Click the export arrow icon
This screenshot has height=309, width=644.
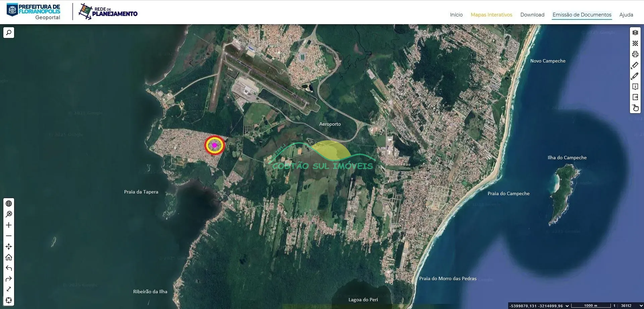tap(635, 97)
